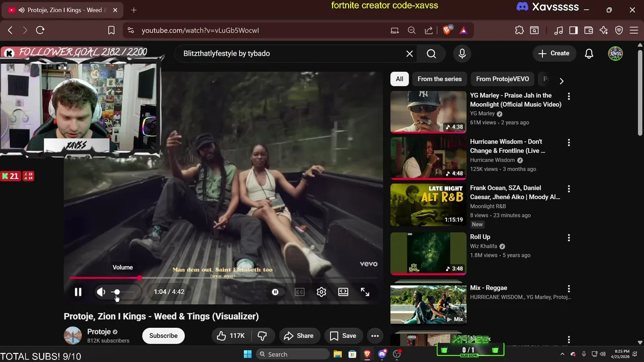Subscribe to the Protoje channel

click(164, 336)
